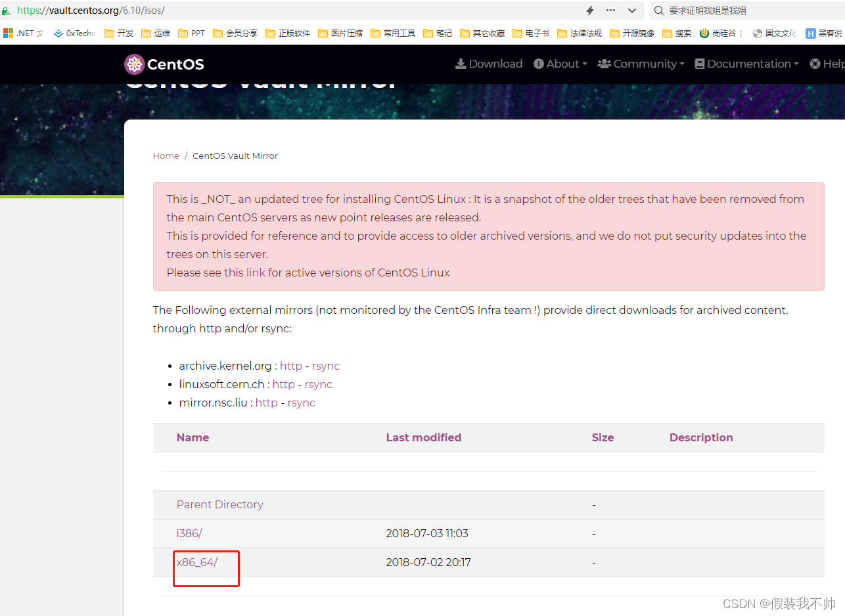Open the i386/ directory
This screenshot has width=845, height=616.
coord(189,533)
